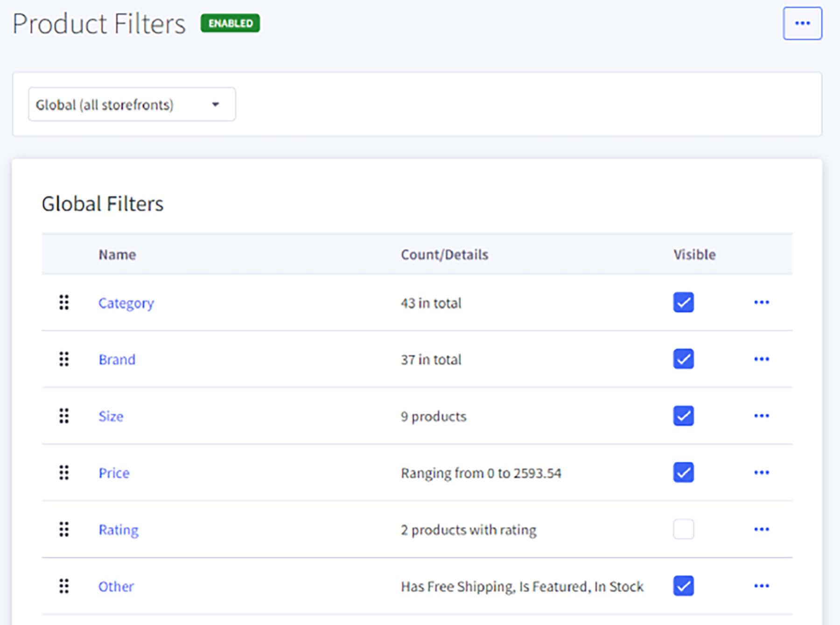Uncheck the Brand filter visibility

683,359
